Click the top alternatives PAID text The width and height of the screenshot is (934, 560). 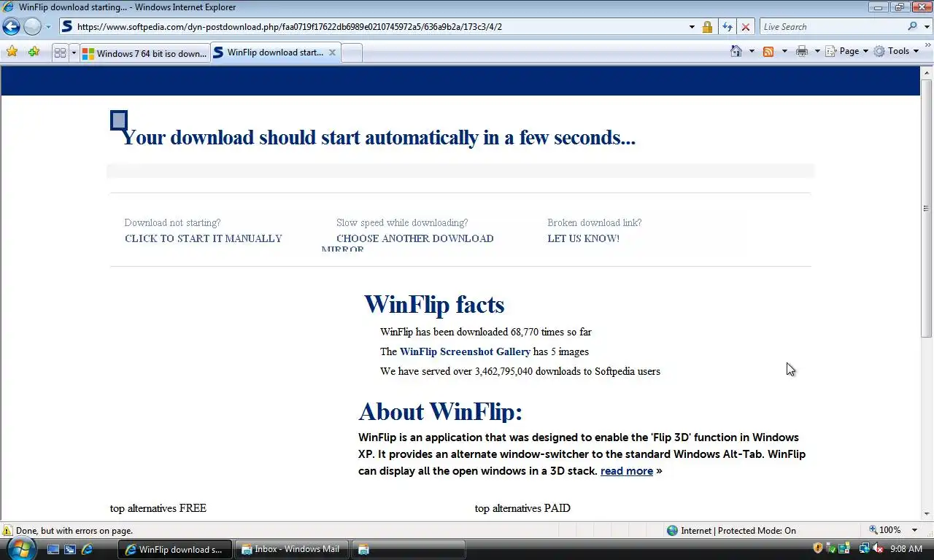point(522,508)
